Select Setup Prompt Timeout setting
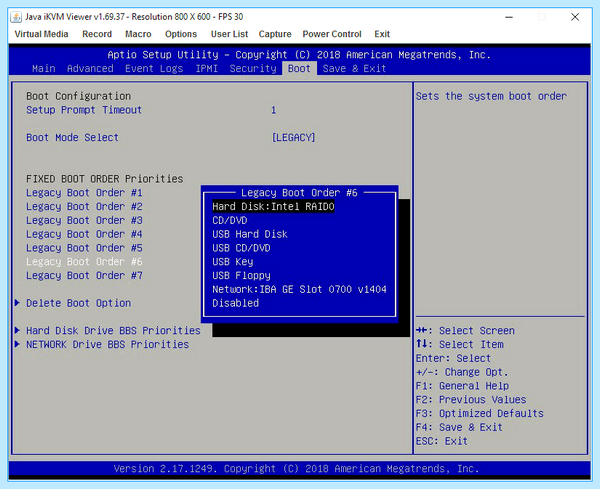 click(84, 110)
